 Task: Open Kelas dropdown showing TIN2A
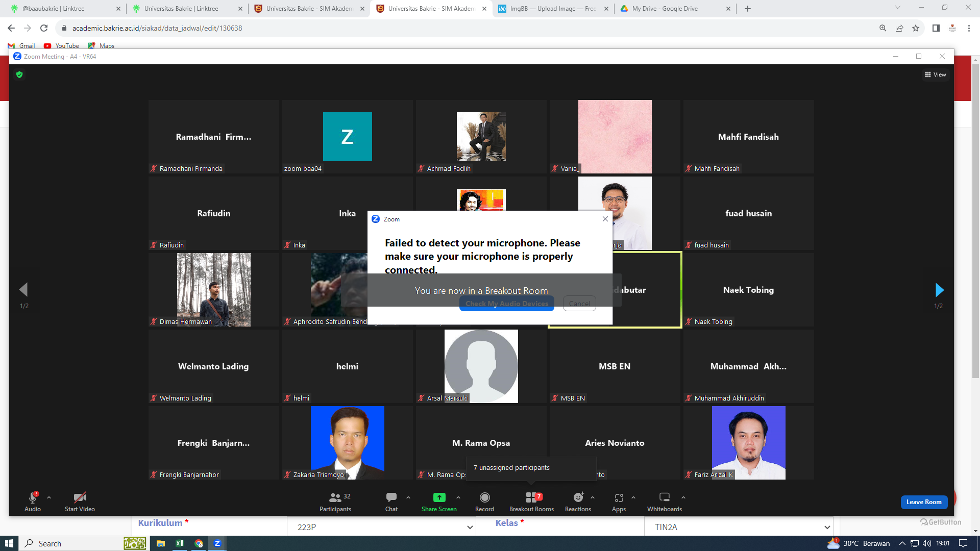(x=739, y=527)
